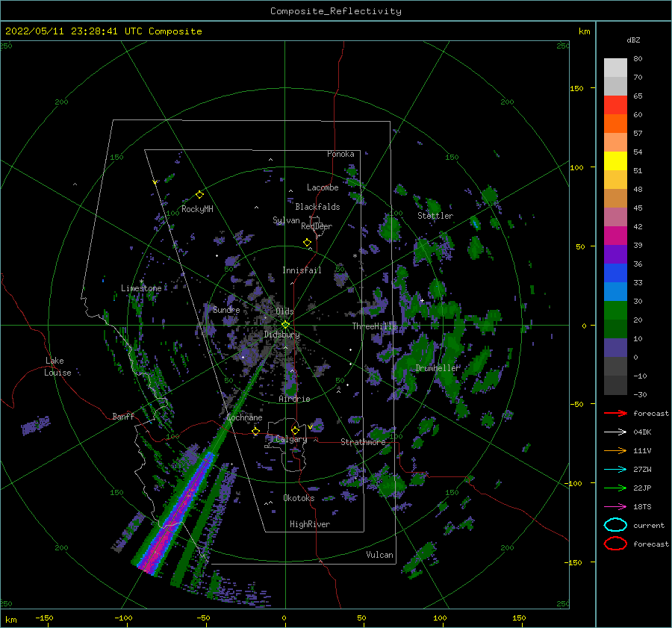Click the Didsbury city label

pyautogui.click(x=281, y=335)
